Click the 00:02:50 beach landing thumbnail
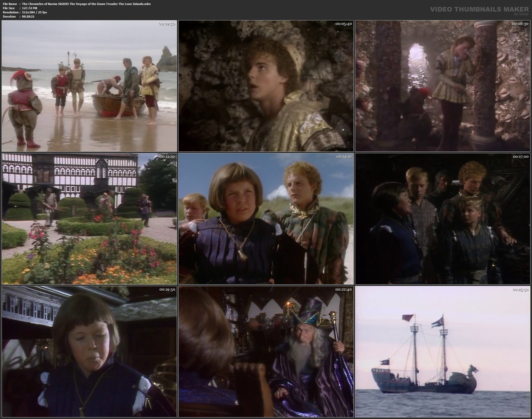 click(89, 86)
